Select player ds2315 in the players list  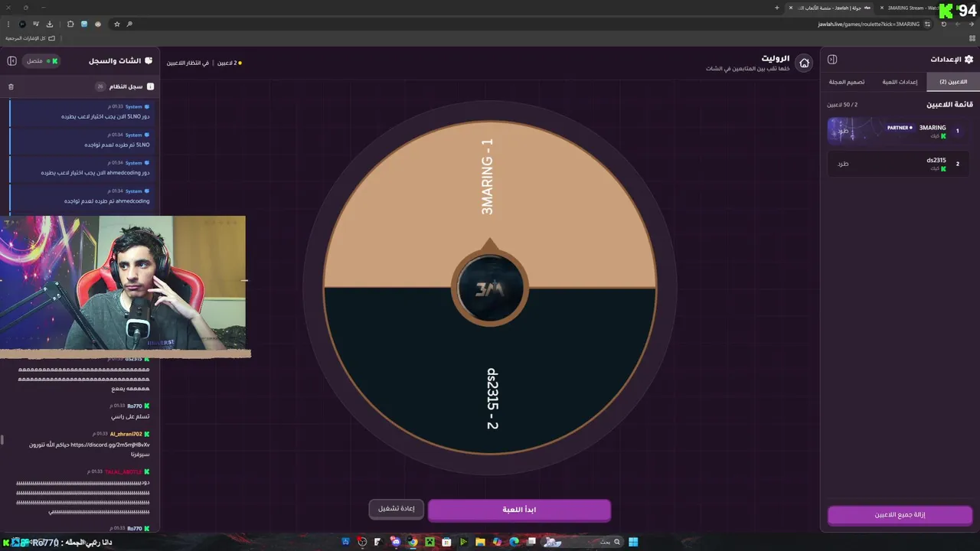(x=898, y=164)
